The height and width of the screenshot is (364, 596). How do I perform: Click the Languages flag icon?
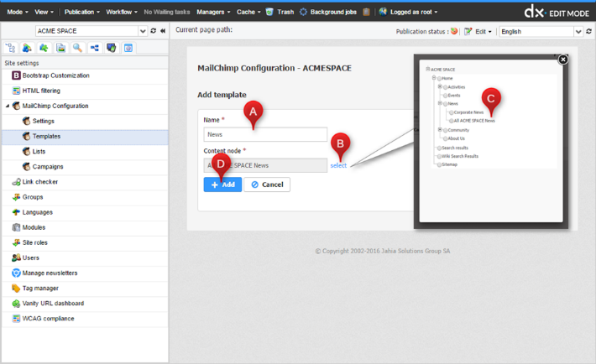(x=16, y=212)
